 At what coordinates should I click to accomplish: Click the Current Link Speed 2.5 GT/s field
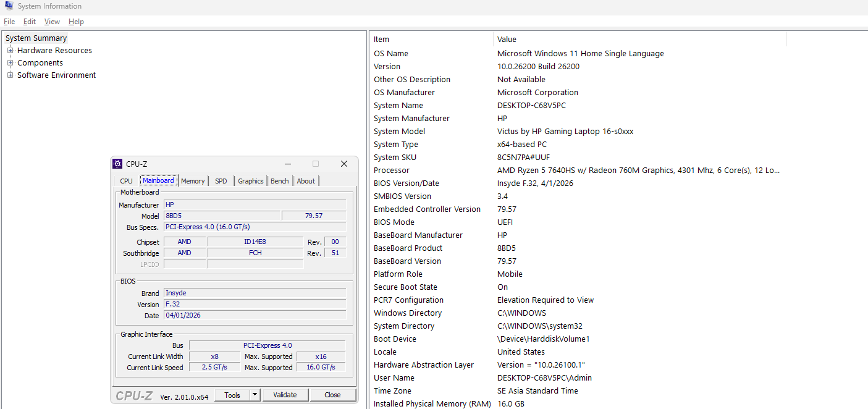[214, 368]
